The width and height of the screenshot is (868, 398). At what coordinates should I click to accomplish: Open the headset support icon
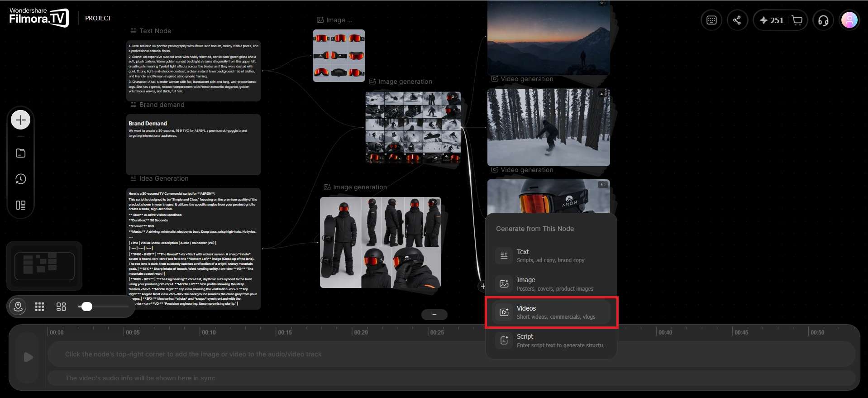coord(824,20)
